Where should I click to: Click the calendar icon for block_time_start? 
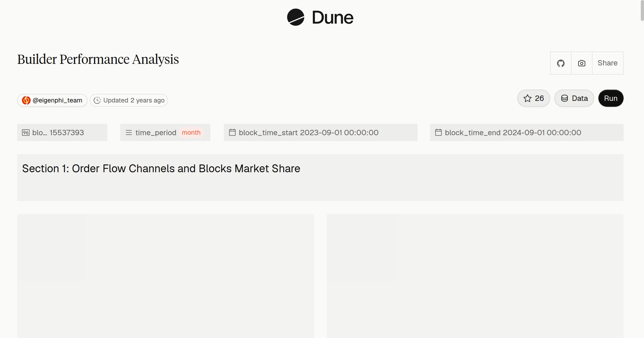click(232, 132)
